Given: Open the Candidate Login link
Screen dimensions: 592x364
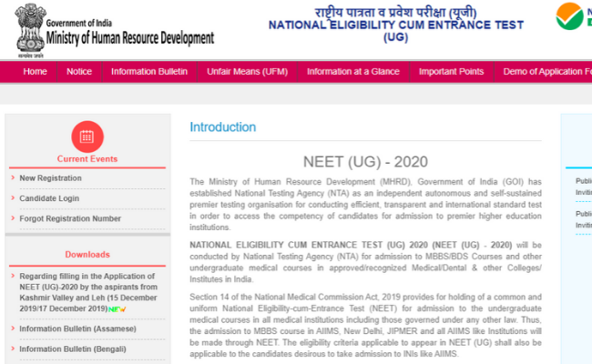Looking at the screenshot, I should (49, 198).
